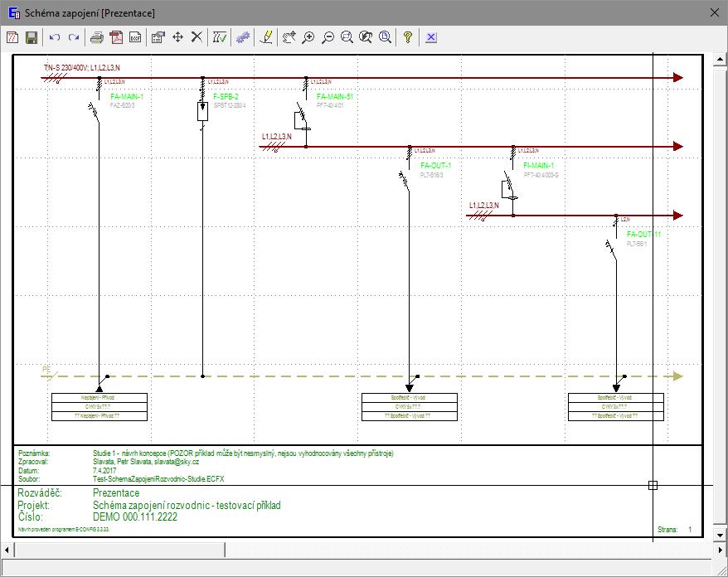Export the schema to PDF
Screen dimensions: 728x577
(116, 37)
